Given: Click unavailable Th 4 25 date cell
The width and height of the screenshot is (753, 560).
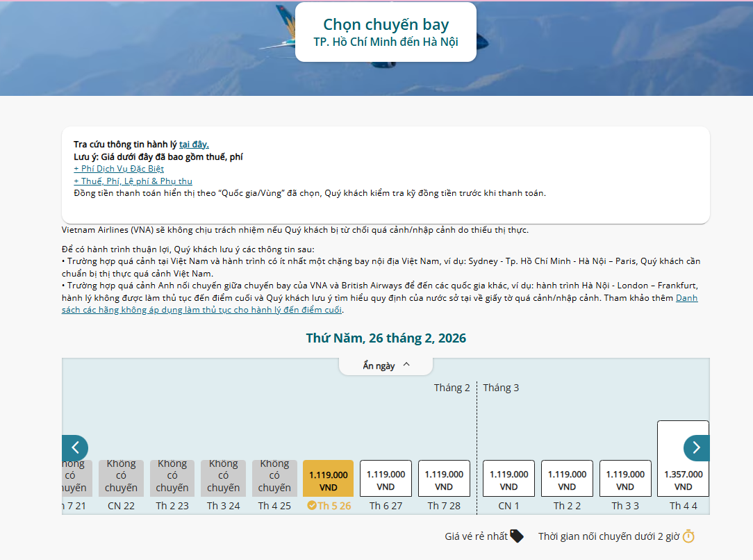Looking at the screenshot, I should coord(274,478).
